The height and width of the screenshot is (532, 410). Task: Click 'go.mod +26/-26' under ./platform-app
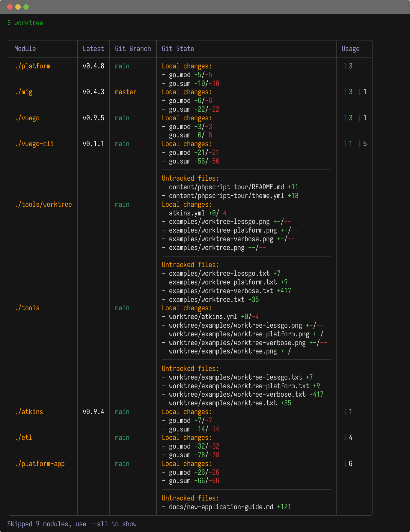[191, 472]
